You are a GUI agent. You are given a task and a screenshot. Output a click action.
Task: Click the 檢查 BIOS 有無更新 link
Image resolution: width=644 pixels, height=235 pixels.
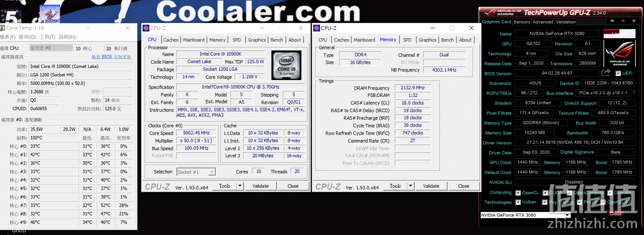[111, 57]
